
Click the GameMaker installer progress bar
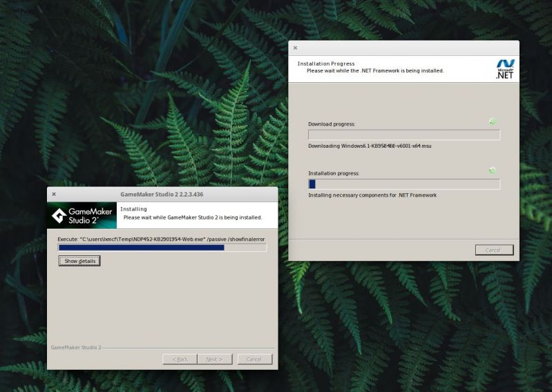point(162,248)
